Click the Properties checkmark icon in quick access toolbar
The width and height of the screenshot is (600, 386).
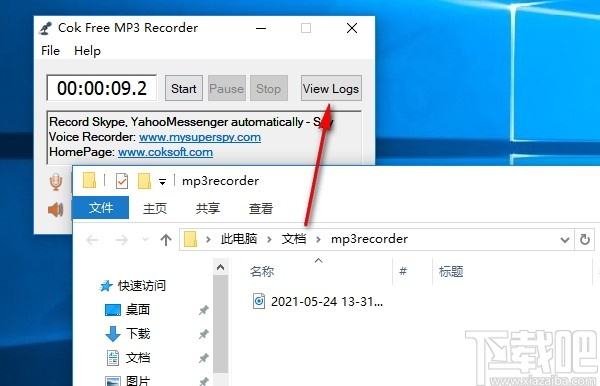[x=122, y=181]
